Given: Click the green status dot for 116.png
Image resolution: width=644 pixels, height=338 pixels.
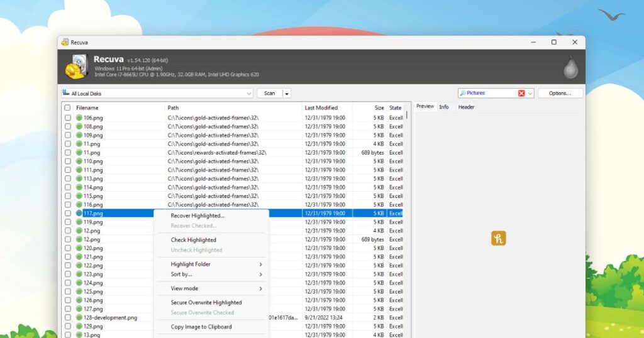Looking at the screenshot, I should [x=79, y=205].
